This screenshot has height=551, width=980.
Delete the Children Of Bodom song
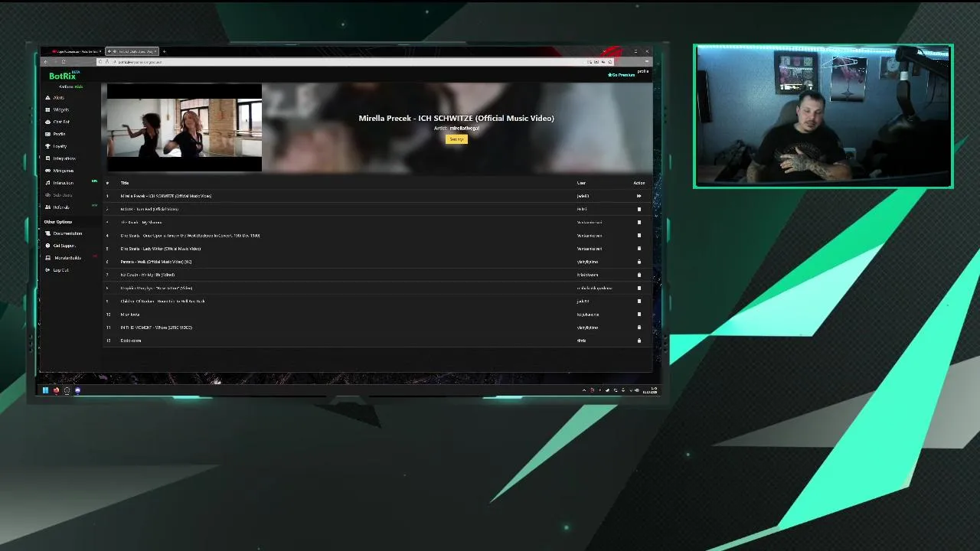click(x=639, y=302)
